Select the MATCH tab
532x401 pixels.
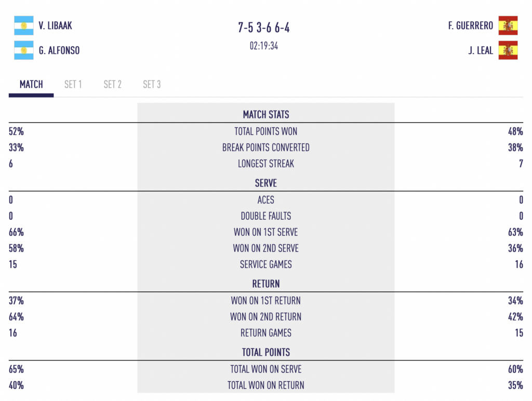pyautogui.click(x=31, y=85)
